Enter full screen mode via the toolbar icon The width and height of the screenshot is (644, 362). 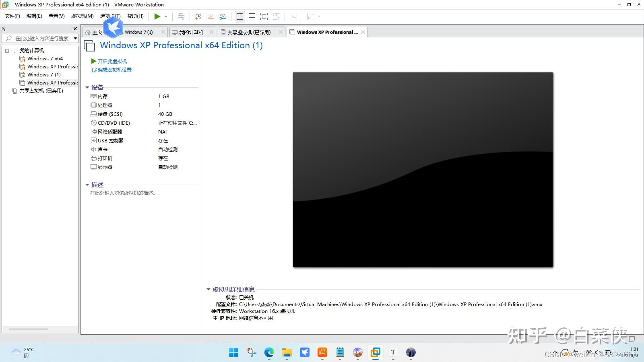(264, 16)
